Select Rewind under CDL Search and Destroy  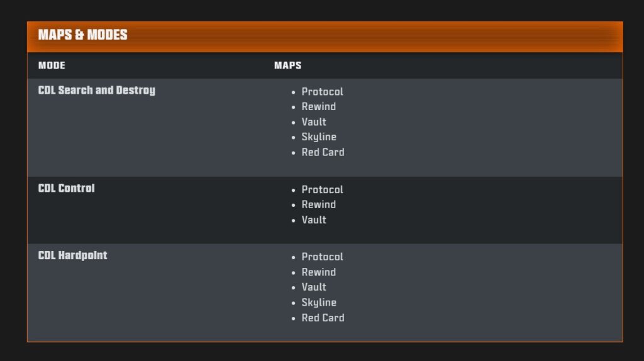318,107
